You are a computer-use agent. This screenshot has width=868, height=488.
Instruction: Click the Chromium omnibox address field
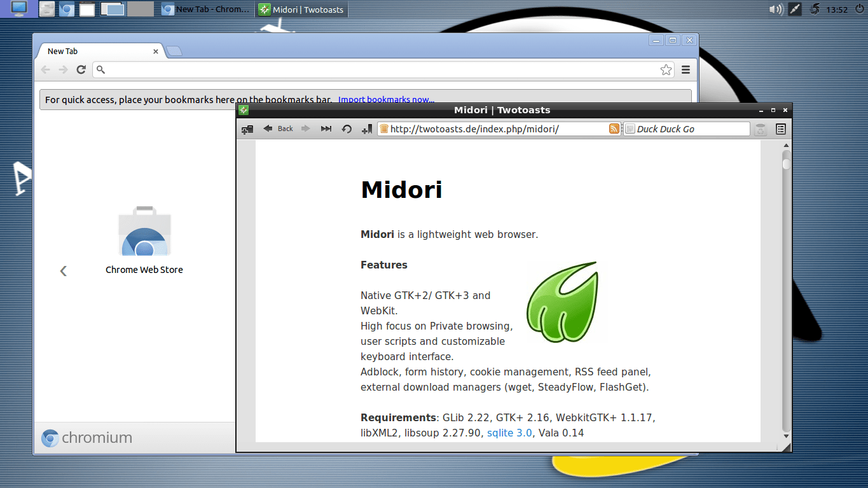pos(383,70)
